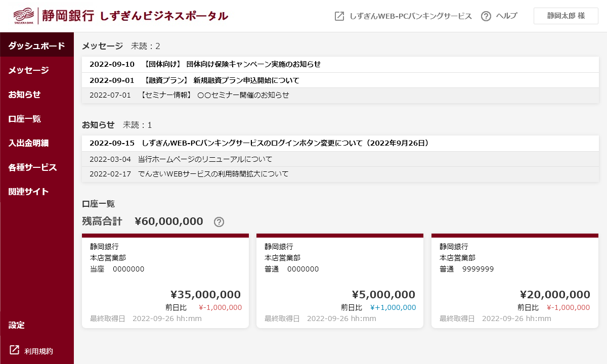Open 入出金明細 from the sidebar
This screenshot has height=364, width=607.
(x=28, y=143)
